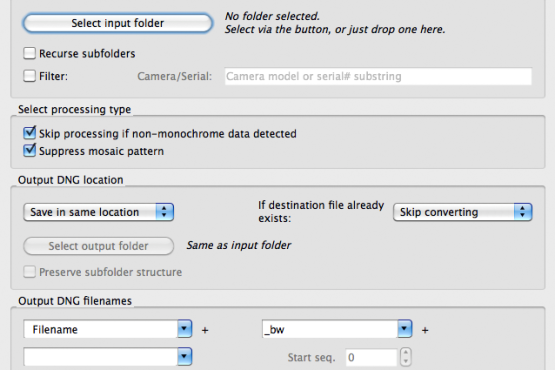Viewport: 555px width, 370px height.
Task: Click the Select output folder button
Action: coord(98,246)
